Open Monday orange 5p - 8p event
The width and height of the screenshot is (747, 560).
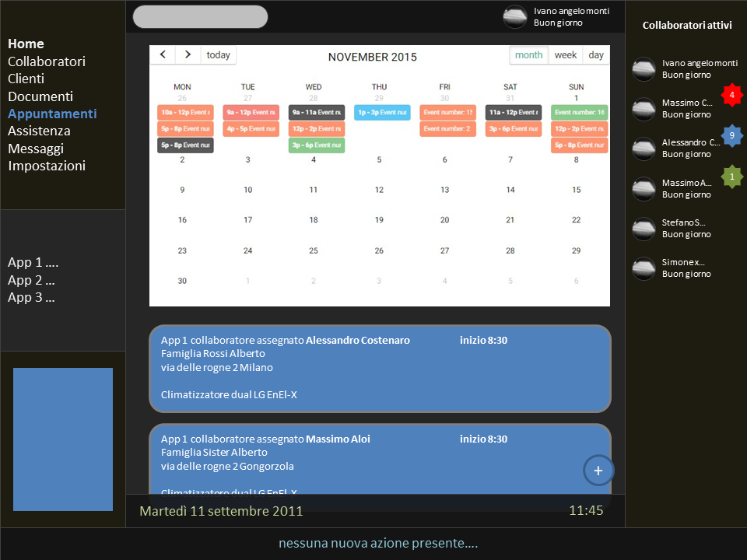tap(185, 128)
